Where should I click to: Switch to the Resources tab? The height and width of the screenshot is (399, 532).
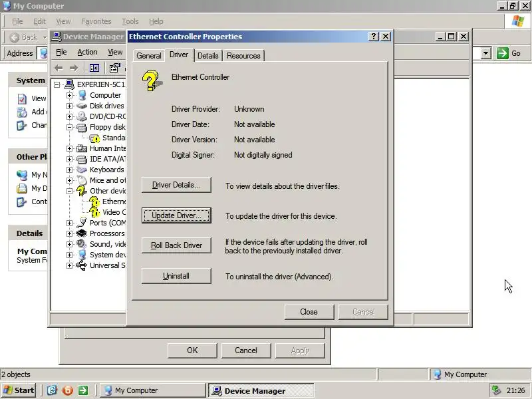(x=243, y=56)
